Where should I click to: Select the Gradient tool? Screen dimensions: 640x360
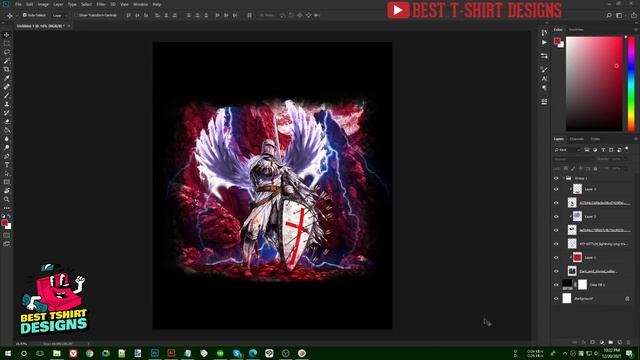(7, 130)
